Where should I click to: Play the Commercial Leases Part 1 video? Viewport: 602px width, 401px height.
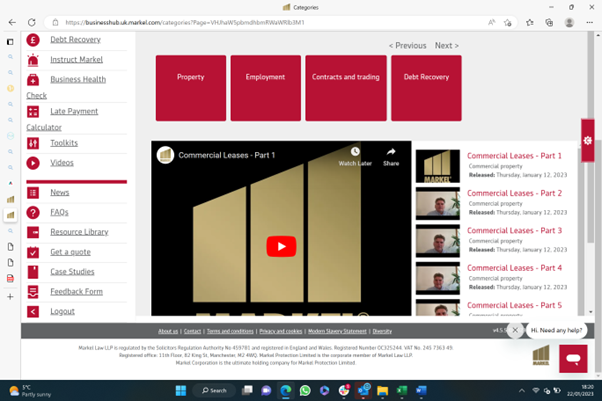point(281,246)
